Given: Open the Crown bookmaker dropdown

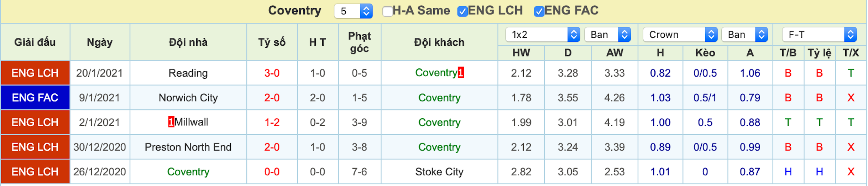Looking at the screenshot, I should click(680, 35).
